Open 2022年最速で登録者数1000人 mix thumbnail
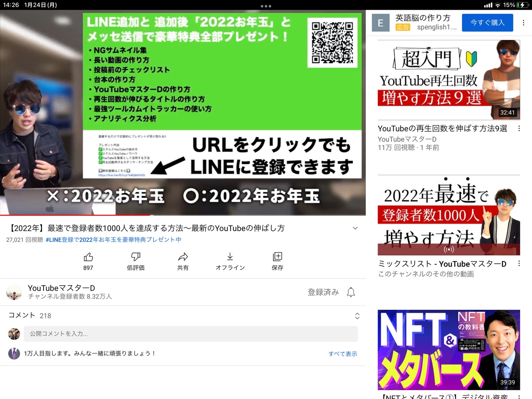Viewport: 532px width, 399px height. [x=449, y=215]
